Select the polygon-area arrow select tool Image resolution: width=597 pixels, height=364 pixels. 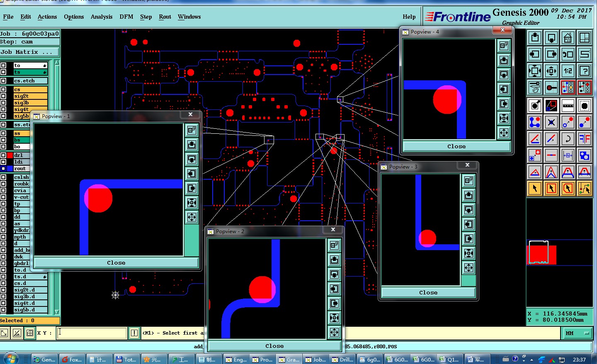pyautogui.click(x=568, y=188)
